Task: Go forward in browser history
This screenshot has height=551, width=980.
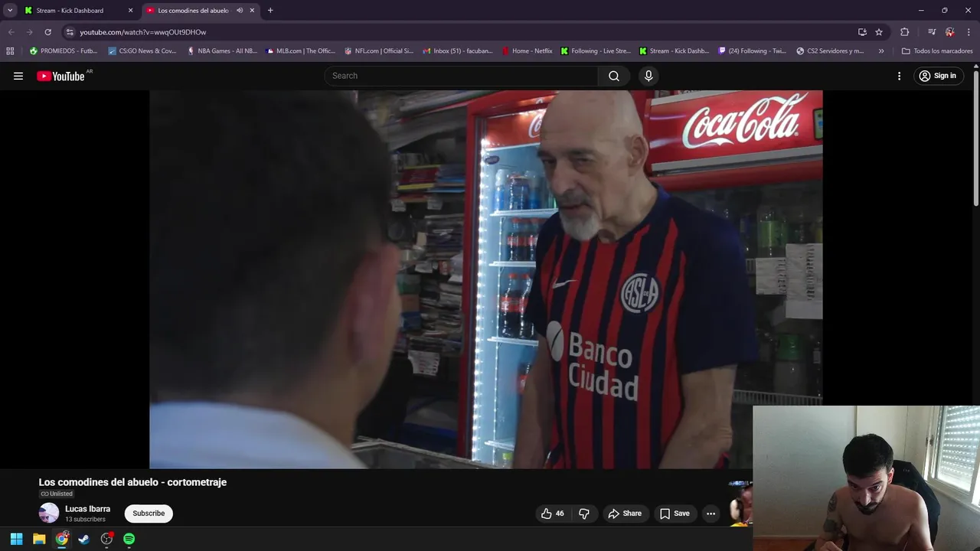Action: 29,32
